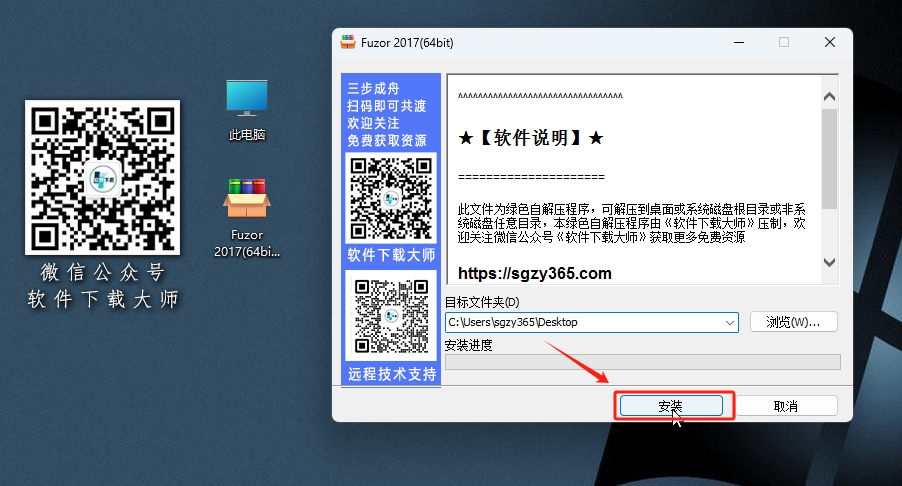The height and width of the screenshot is (486, 902).
Task: Click the scroll down arrow in description box
Action: 829,262
